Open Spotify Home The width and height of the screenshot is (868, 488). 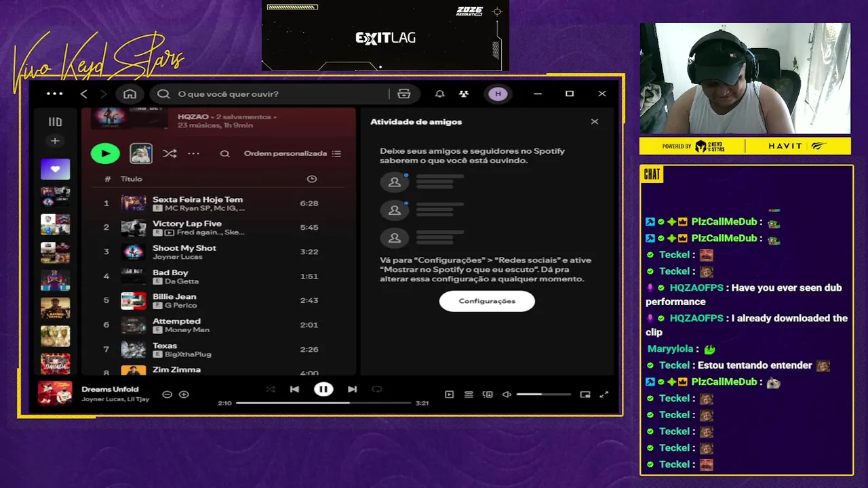(x=130, y=94)
